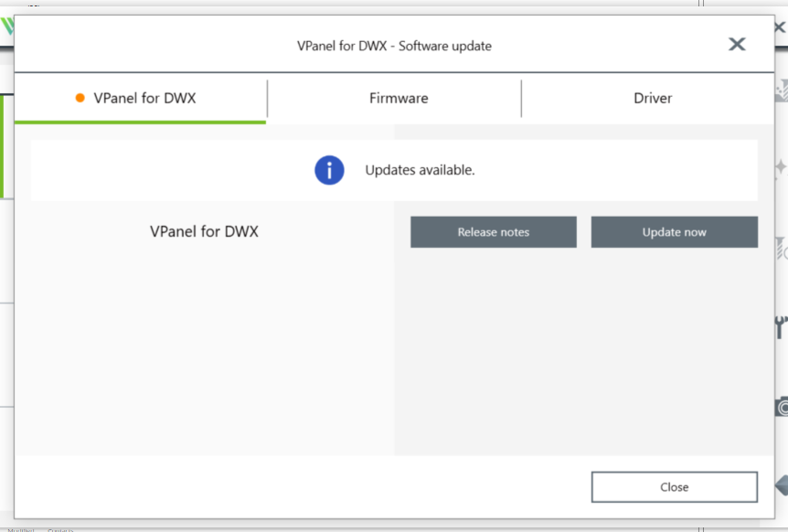Switch to the Firmware tab

[399, 98]
